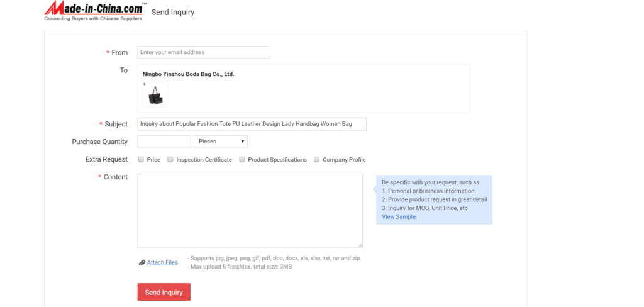The image size is (644, 307).
Task: Click the dropdown arrow beside Pieces
Action: coord(243,142)
